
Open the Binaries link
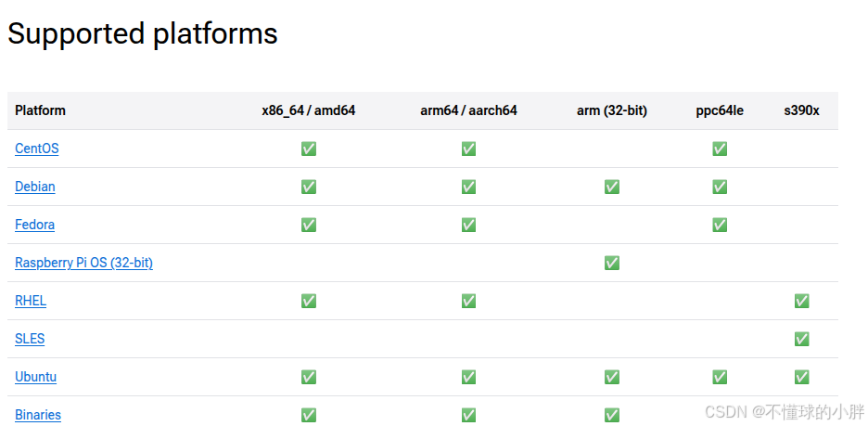(x=38, y=415)
